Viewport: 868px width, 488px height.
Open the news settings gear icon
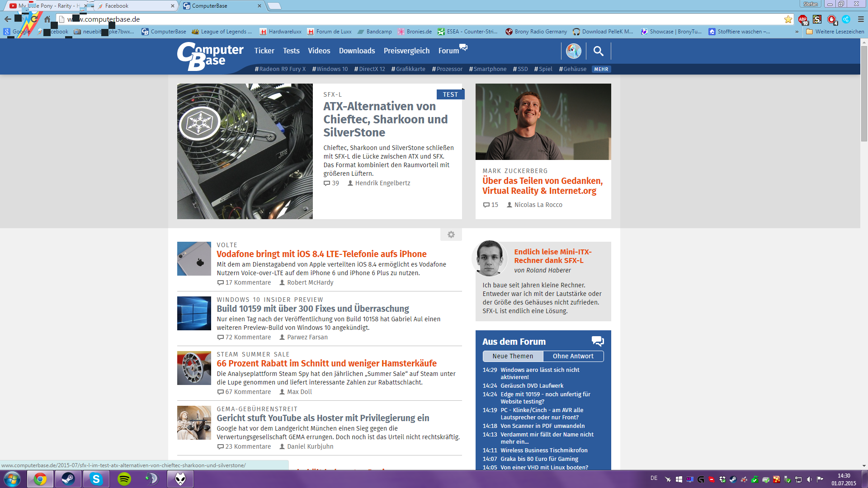pos(451,235)
